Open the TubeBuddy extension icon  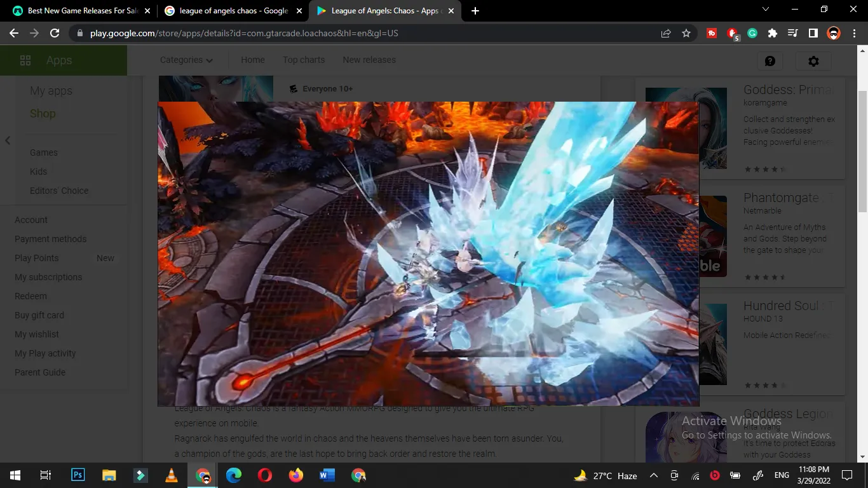tap(712, 33)
